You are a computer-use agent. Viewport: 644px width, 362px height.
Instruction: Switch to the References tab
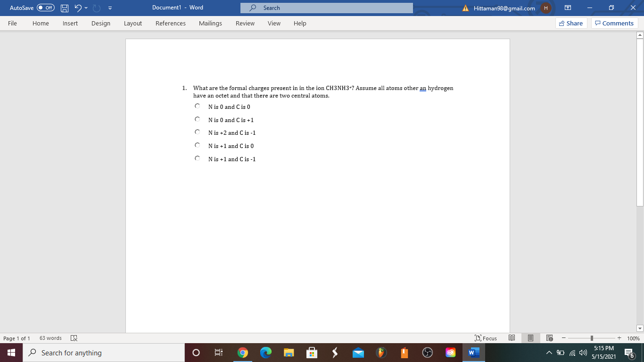[170, 23]
